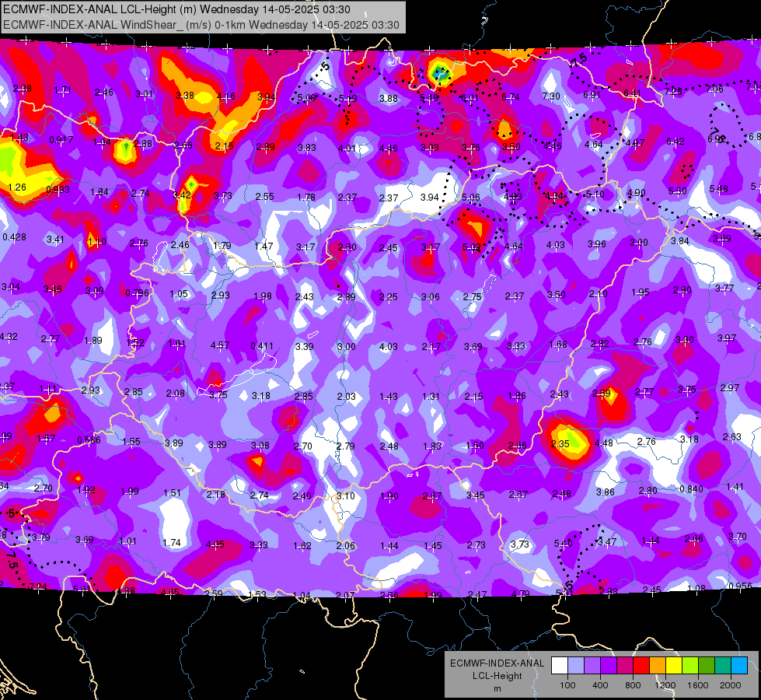Click the wind shear value 0.933
Screen dimensions: 761x700
58,190
